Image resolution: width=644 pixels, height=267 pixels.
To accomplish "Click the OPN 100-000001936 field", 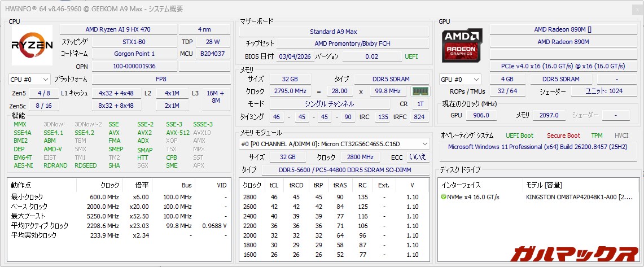I will (134, 66).
